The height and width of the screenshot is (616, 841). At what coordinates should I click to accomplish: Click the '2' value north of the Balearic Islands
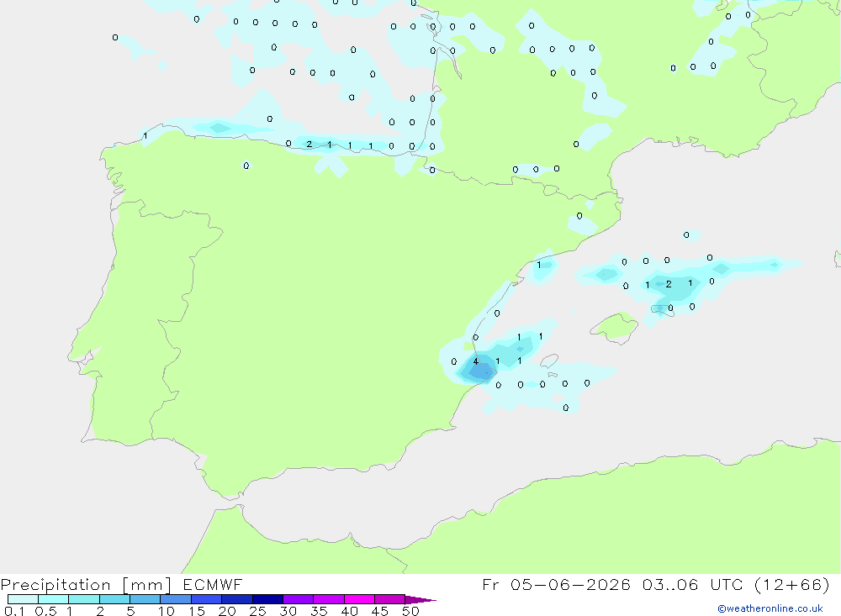(x=669, y=284)
